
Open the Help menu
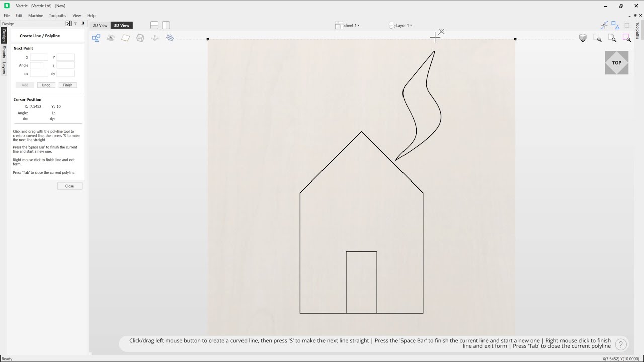[x=91, y=16]
